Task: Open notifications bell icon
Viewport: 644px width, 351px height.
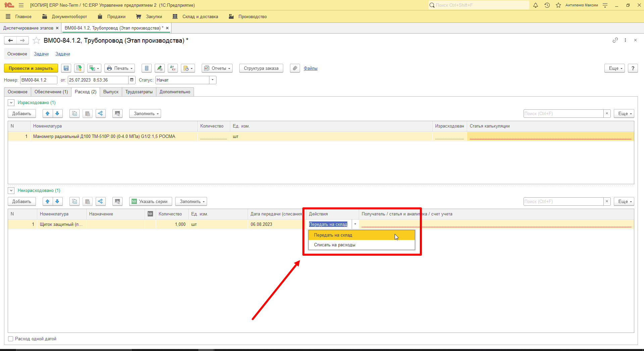Action: (x=536, y=5)
